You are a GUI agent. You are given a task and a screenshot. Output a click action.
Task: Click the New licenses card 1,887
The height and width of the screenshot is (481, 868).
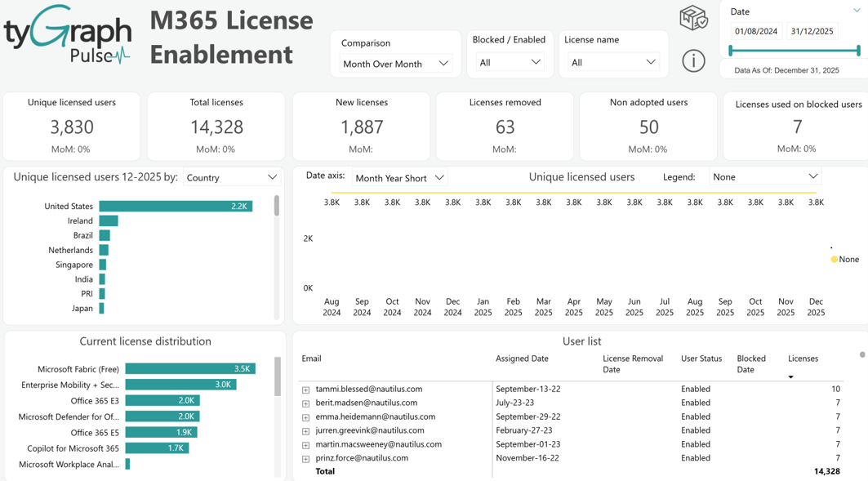point(362,127)
